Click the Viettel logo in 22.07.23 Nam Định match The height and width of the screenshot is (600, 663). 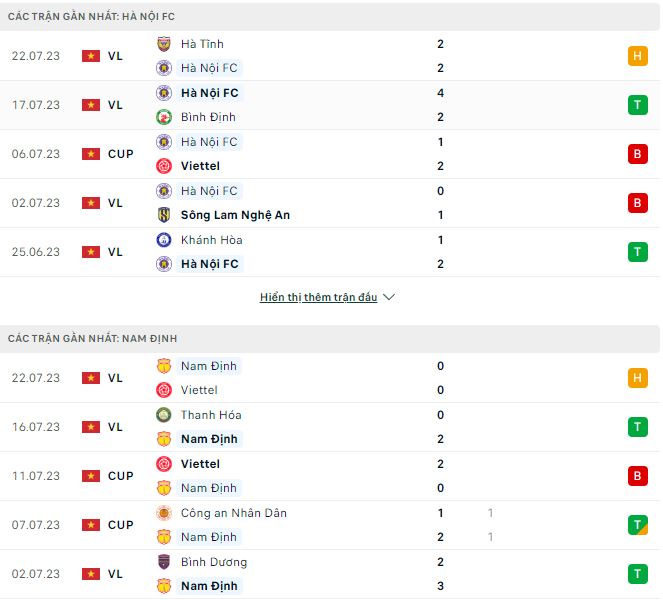tap(164, 390)
